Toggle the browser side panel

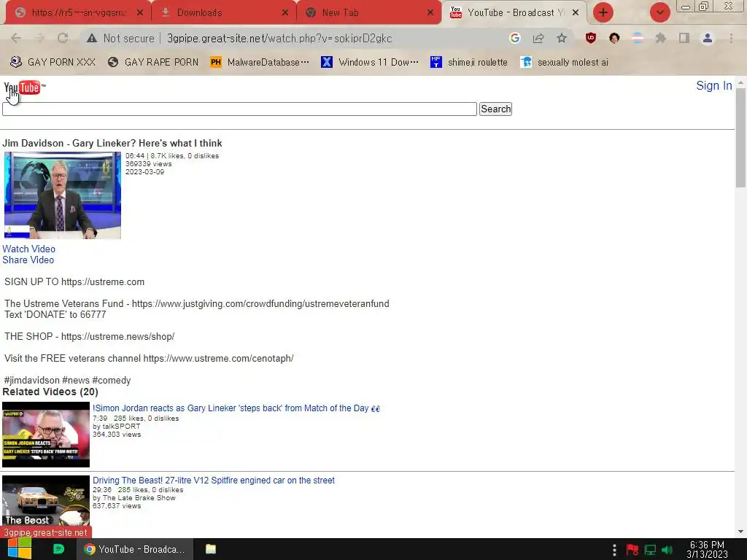click(684, 38)
